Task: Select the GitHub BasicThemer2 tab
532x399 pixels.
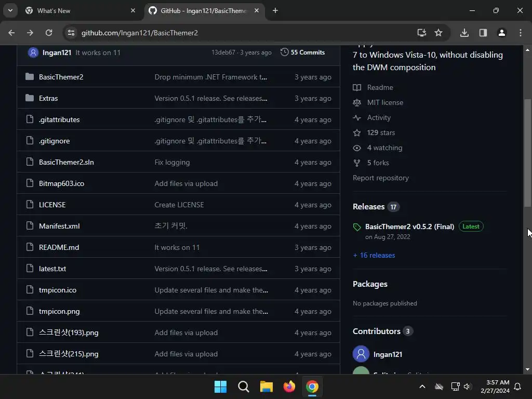Action: (204, 11)
